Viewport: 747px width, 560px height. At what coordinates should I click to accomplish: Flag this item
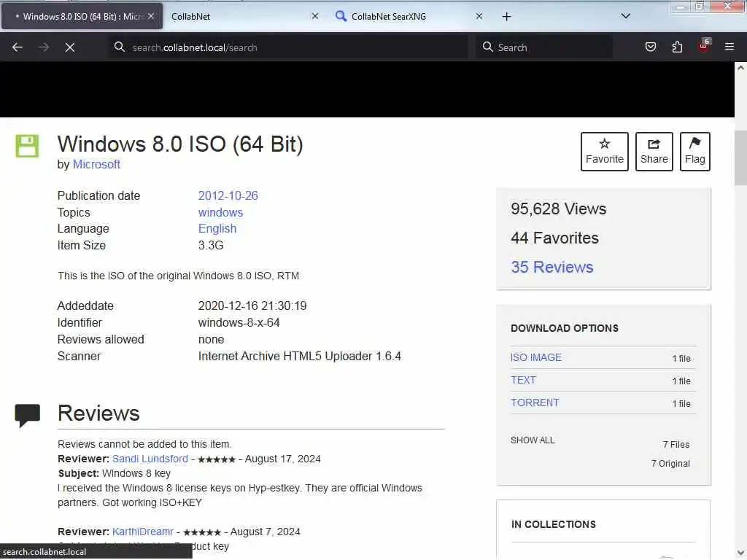coord(694,152)
